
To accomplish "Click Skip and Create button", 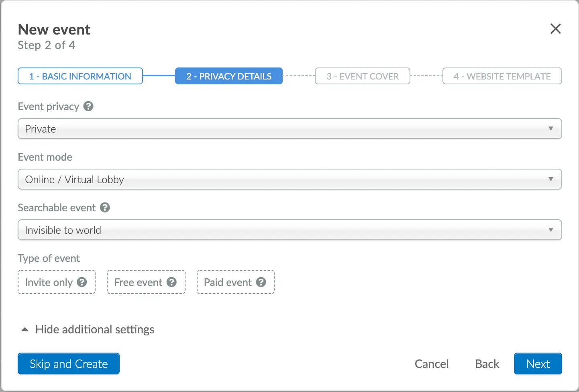I will tap(69, 363).
